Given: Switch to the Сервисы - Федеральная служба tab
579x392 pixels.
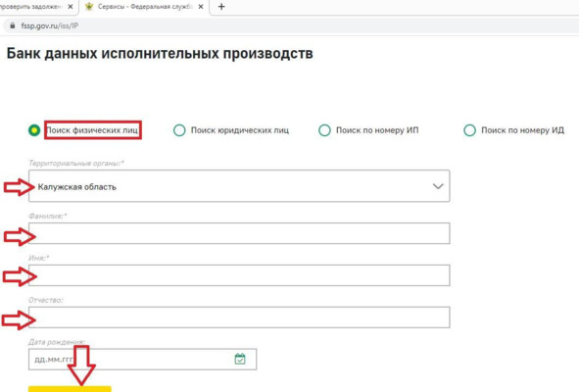Looking at the screenshot, I should click(144, 7).
